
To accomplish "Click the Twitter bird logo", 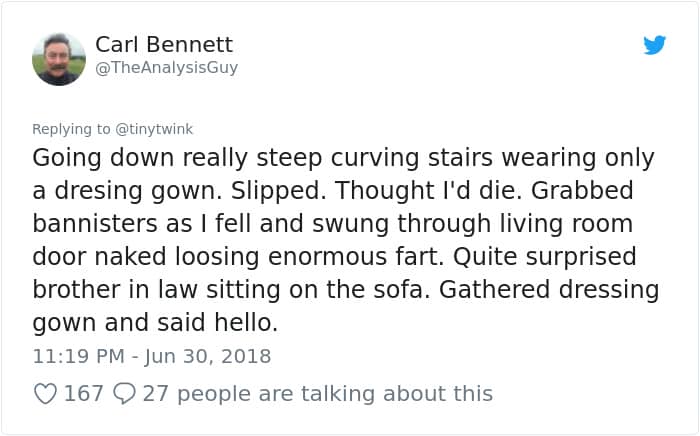I will (655, 45).
